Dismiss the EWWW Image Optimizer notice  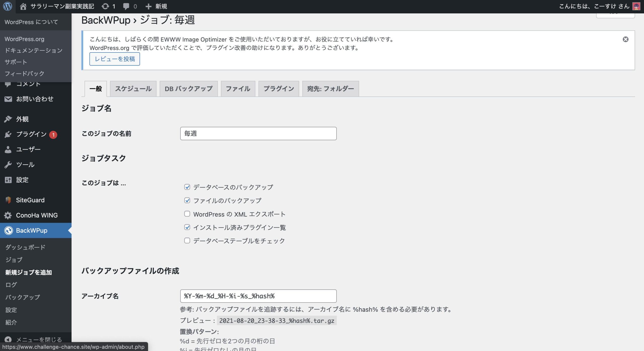pyautogui.click(x=625, y=39)
